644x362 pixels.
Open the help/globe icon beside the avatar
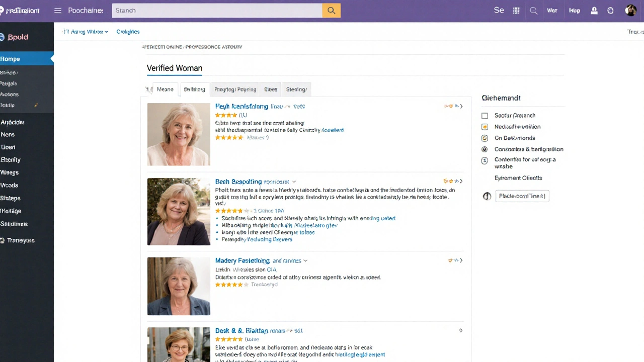point(610,10)
